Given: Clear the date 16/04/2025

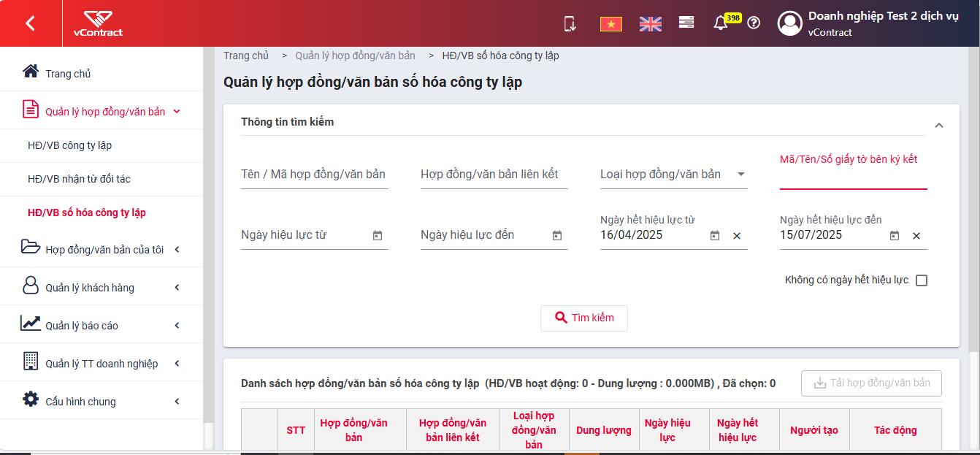Looking at the screenshot, I should click(737, 236).
